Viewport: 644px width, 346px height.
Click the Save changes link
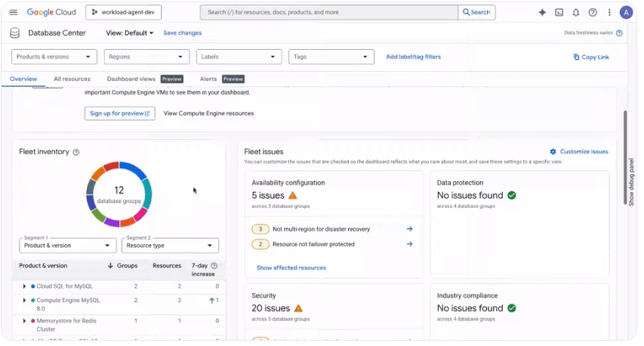point(183,33)
